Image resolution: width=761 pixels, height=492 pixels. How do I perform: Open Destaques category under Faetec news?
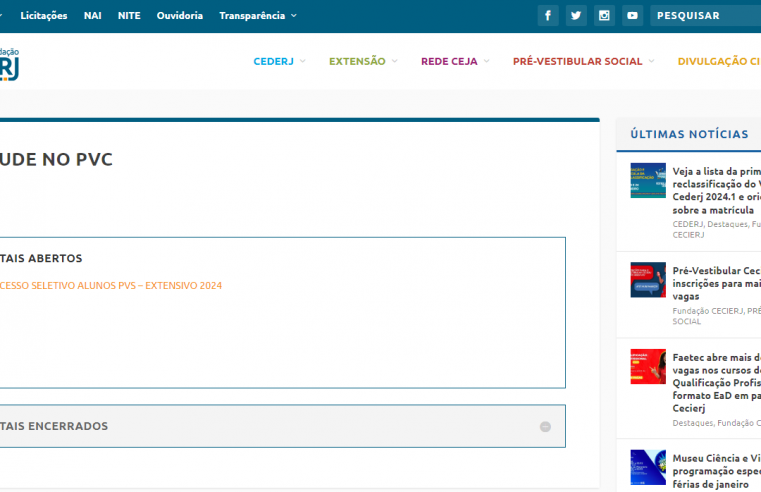pyautogui.click(x=693, y=423)
